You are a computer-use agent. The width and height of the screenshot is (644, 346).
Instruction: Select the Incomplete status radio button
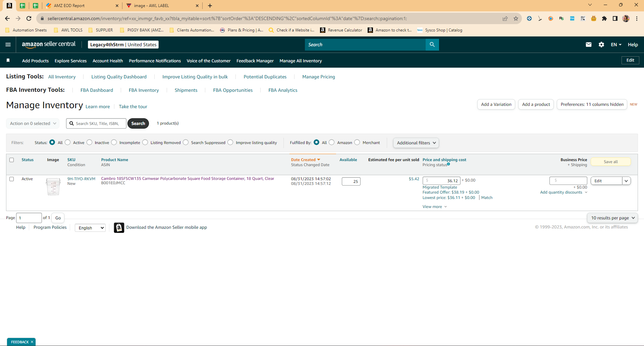(x=114, y=142)
